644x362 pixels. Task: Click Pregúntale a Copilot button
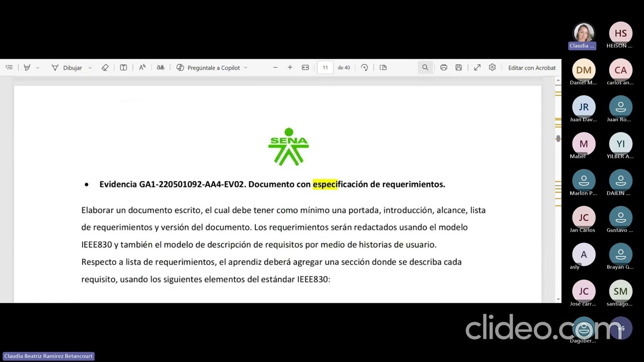[x=208, y=67]
